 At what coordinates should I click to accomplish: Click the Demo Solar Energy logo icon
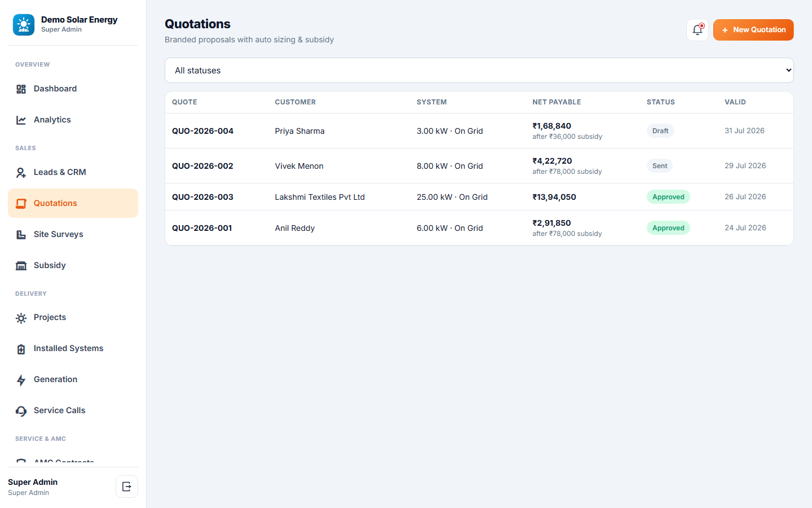24,25
